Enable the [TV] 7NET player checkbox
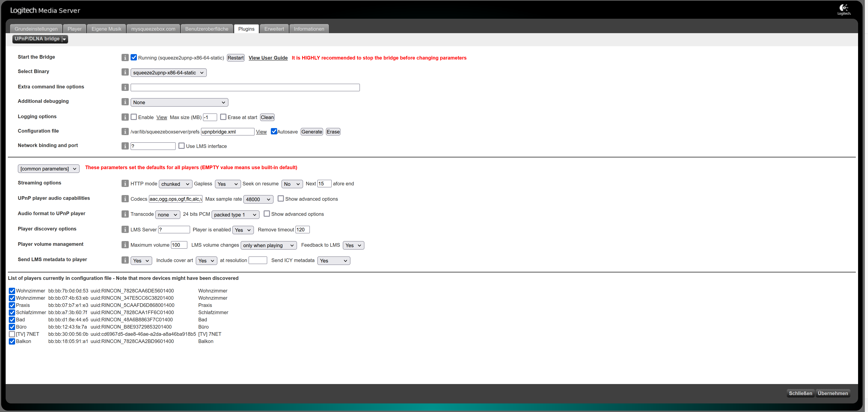 coord(12,334)
